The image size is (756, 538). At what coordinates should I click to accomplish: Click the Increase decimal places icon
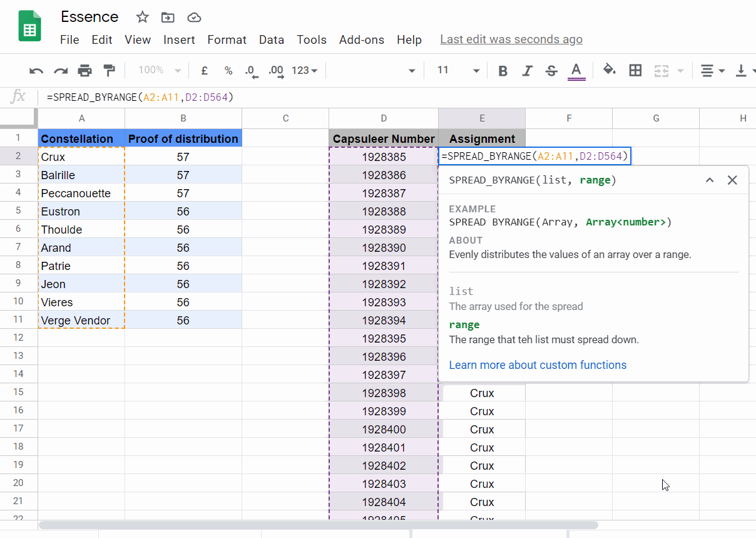click(x=275, y=70)
